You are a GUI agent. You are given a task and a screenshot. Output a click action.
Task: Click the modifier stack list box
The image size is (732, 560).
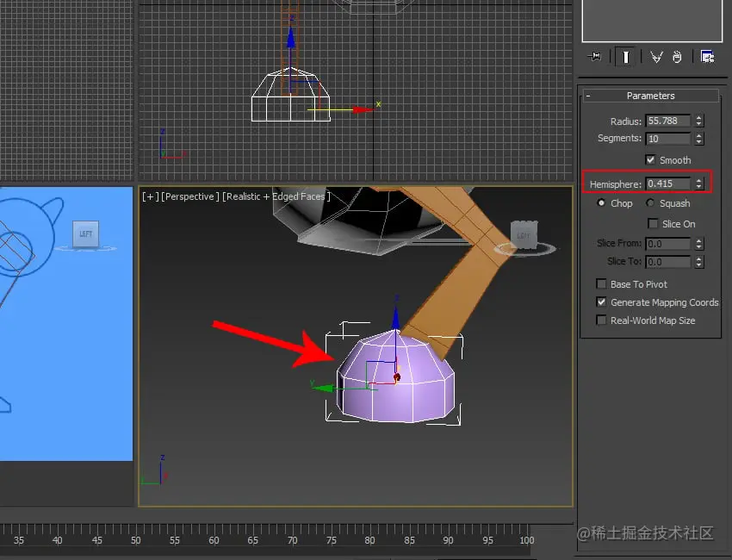(x=652, y=21)
